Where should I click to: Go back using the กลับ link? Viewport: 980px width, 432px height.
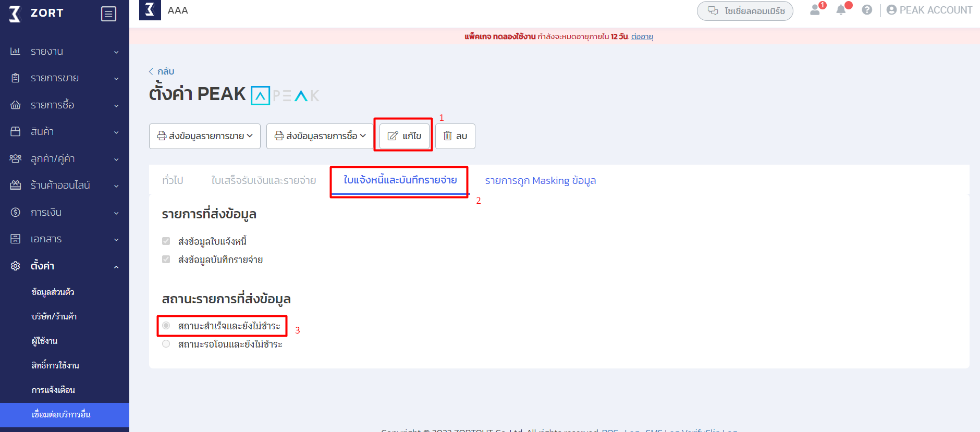click(162, 71)
